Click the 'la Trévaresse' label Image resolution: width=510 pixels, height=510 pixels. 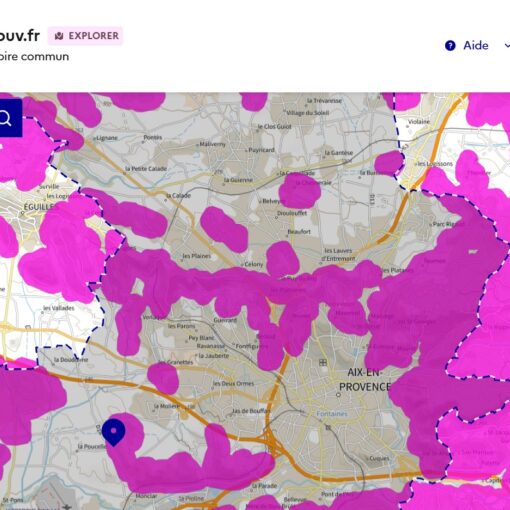click(324, 100)
